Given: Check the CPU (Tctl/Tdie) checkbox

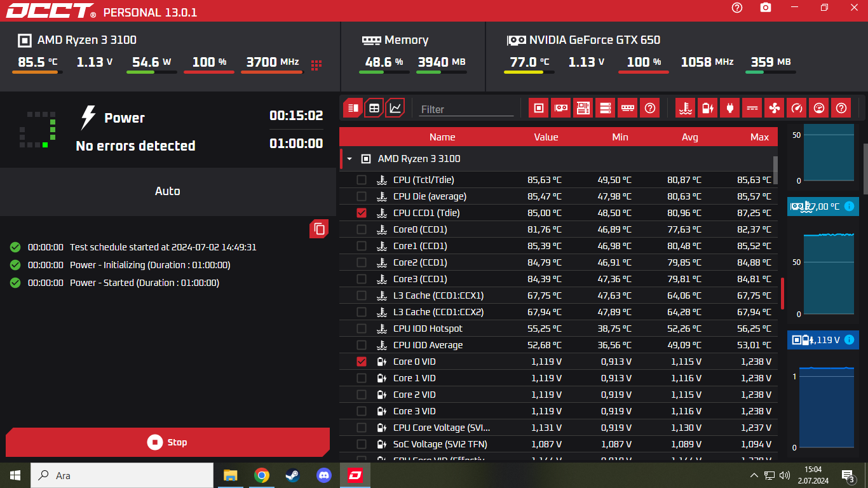Looking at the screenshot, I should click(x=362, y=180).
